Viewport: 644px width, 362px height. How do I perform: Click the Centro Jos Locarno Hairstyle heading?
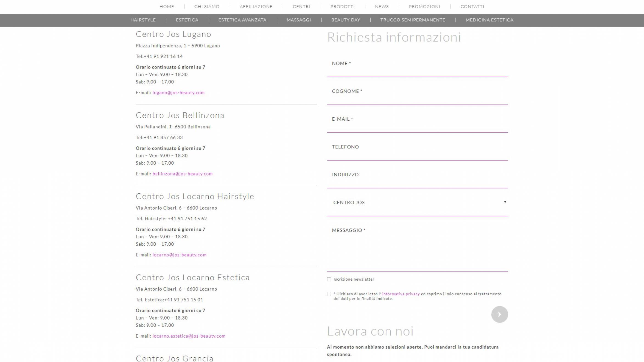pos(195,196)
